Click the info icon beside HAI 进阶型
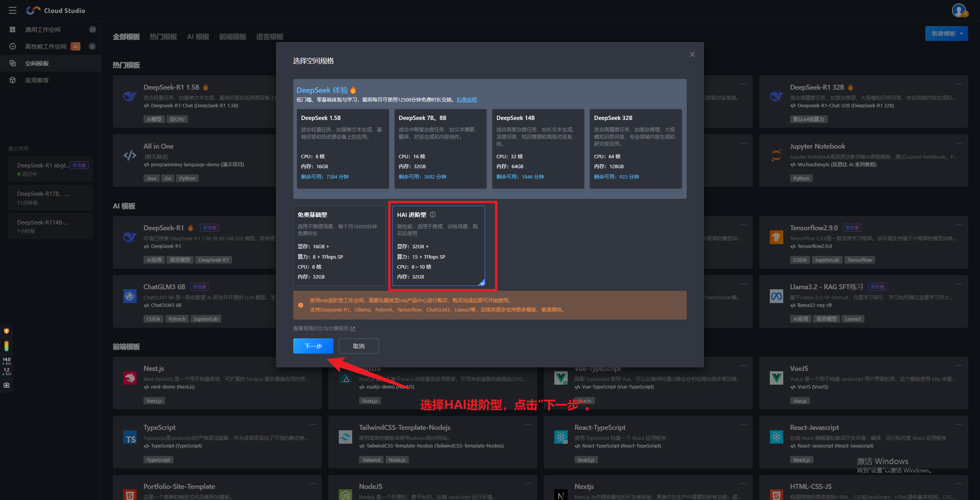 (x=433, y=215)
